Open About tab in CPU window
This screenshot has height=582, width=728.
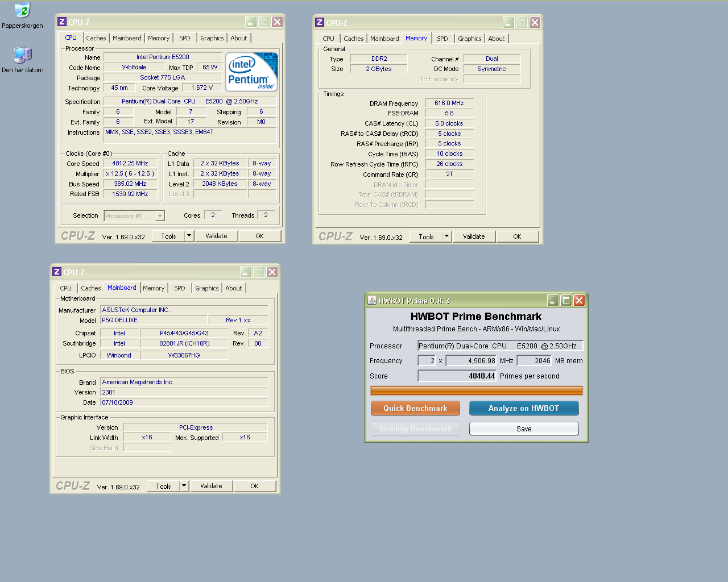(x=239, y=38)
